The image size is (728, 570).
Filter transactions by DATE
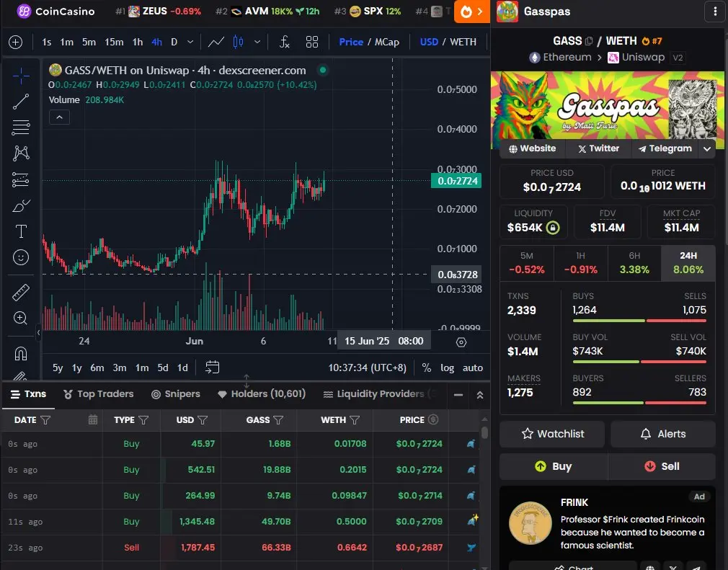click(x=45, y=420)
